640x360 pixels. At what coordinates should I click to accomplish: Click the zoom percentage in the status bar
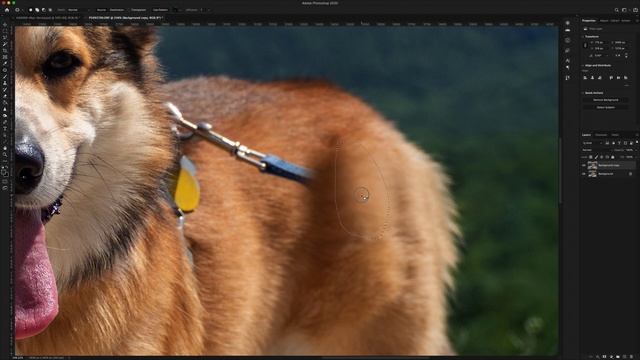(x=18, y=358)
